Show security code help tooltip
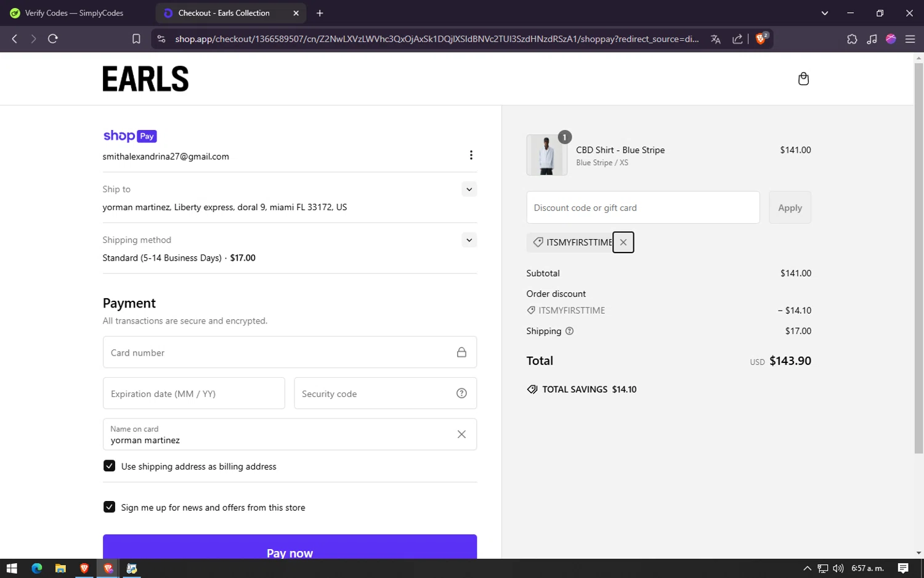 [461, 394]
